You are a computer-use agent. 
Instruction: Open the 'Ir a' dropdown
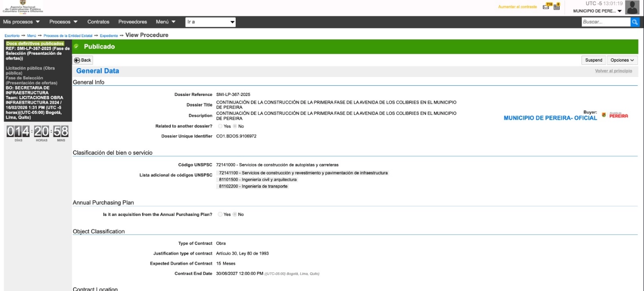click(x=211, y=22)
